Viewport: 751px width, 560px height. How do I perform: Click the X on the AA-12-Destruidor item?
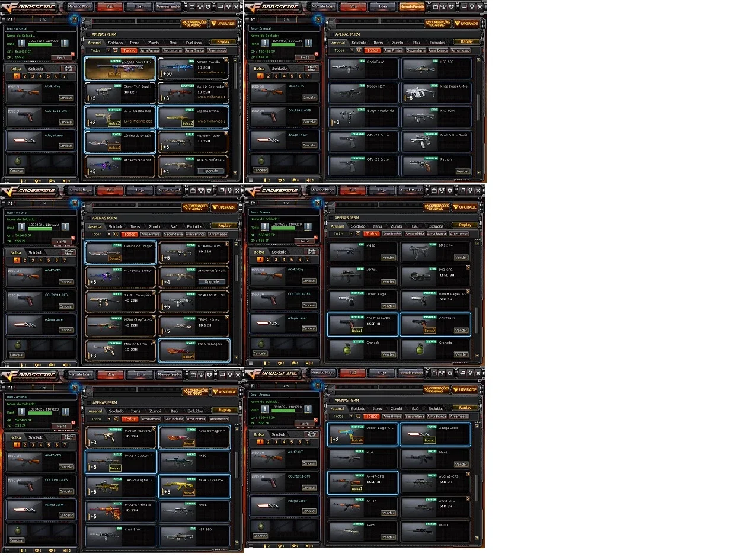pyautogui.click(x=226, y=85)
